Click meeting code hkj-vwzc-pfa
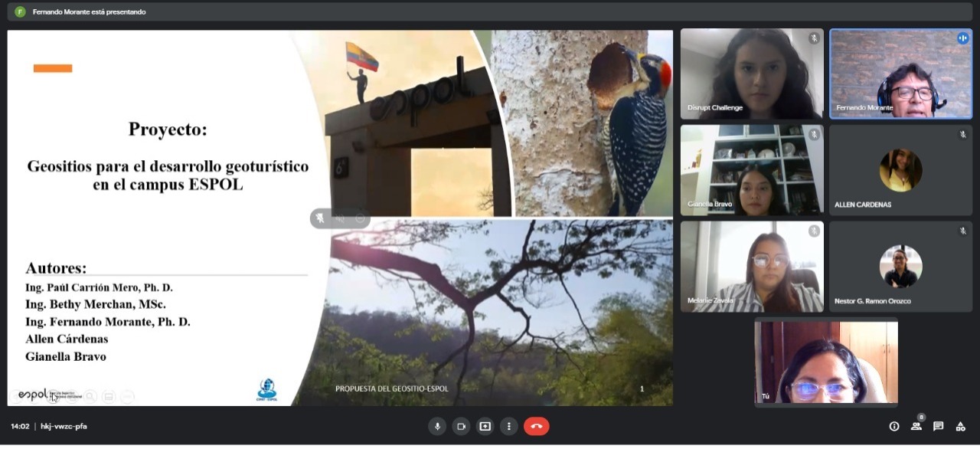Screen dimensions: 980x449 (x=64, y=426)
